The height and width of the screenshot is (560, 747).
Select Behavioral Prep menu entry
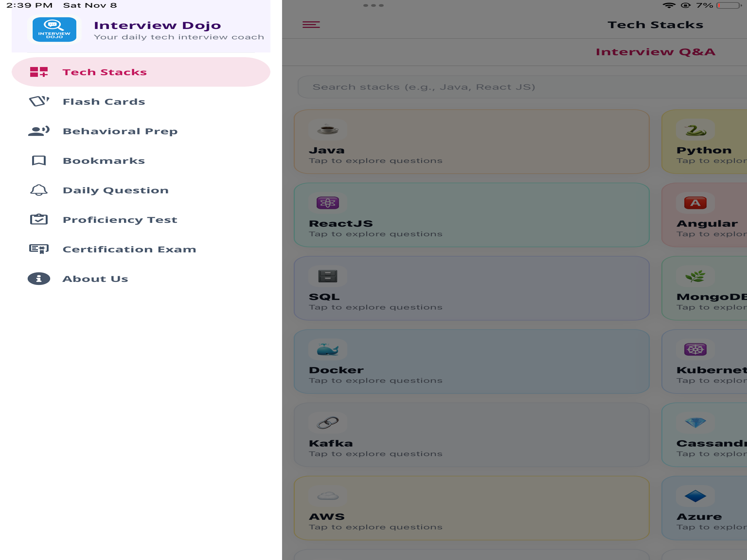(x=141, y=131)
